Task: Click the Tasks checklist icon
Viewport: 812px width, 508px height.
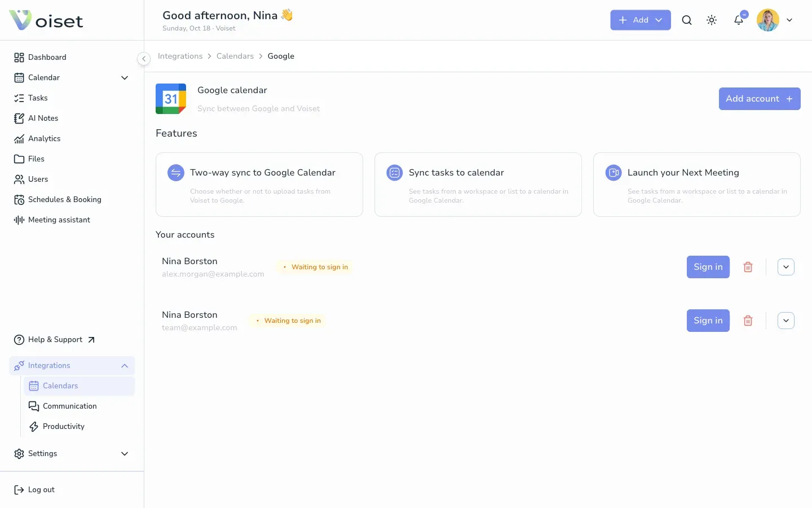Action: pos(19,98)
